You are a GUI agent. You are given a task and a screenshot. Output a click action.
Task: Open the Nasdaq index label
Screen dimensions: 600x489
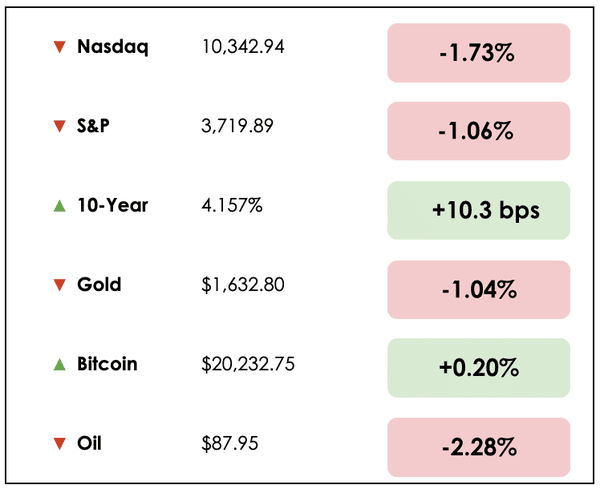[112, 47]
